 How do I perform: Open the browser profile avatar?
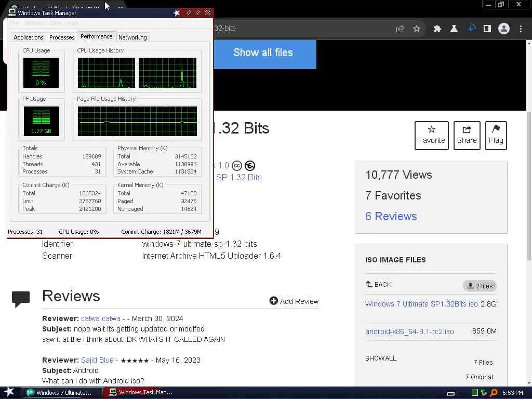504,29
